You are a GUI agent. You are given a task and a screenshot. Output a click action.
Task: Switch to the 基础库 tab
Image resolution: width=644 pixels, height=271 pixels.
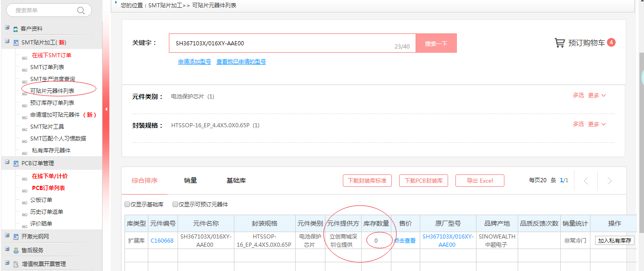pos(236,180)
